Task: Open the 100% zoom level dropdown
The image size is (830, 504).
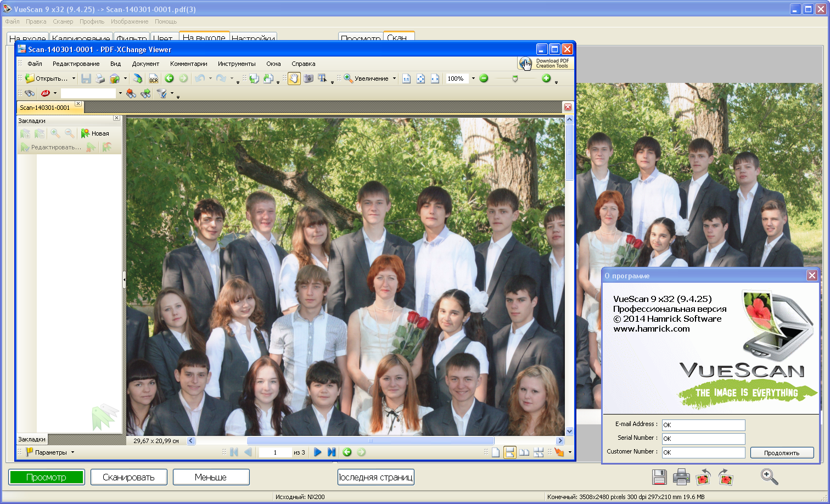Action: click(473, 79)
